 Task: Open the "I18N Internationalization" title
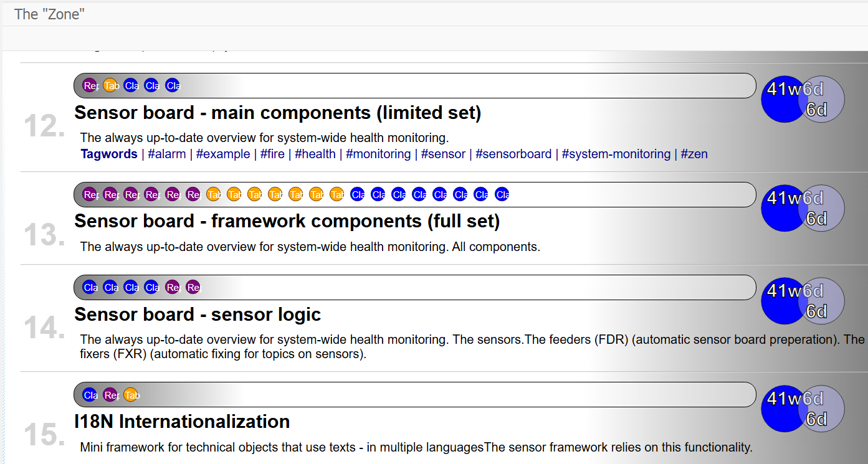pos(182,422)
